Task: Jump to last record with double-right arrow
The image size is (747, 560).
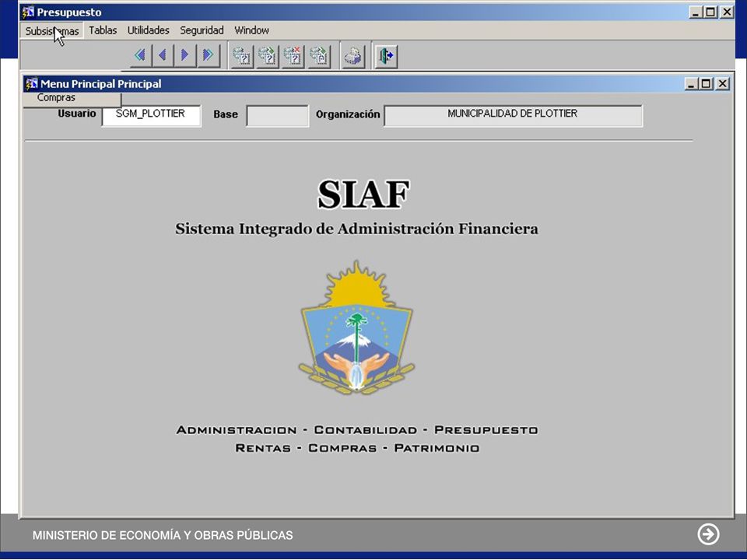Action: pos(209,56)
